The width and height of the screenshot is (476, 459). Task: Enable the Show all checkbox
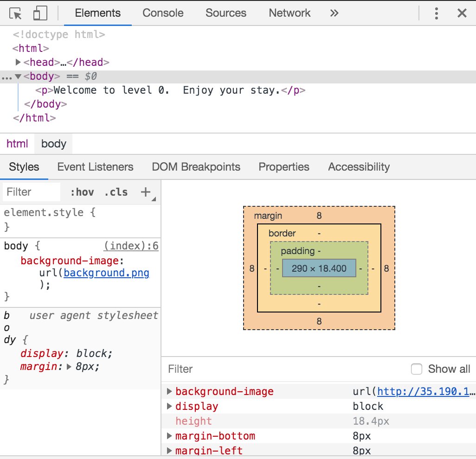point(416,369)
